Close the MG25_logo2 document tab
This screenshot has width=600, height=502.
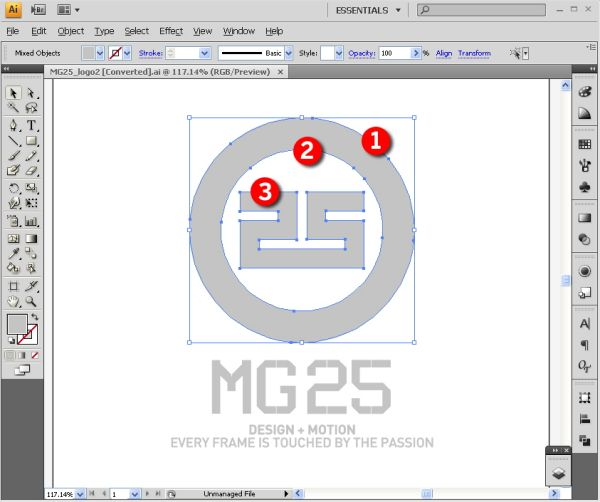(x=280, y=72)
